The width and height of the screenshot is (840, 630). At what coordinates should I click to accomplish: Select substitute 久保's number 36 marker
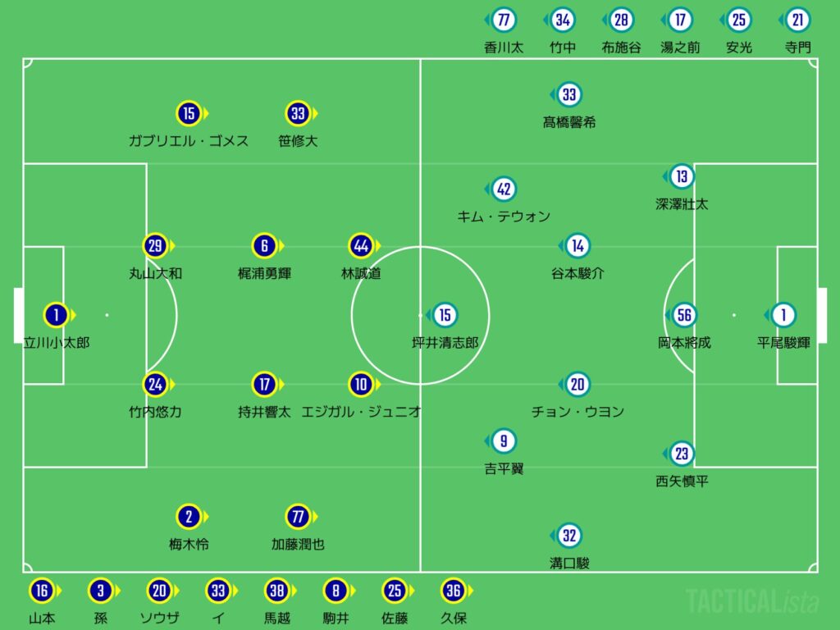point(453,591)
